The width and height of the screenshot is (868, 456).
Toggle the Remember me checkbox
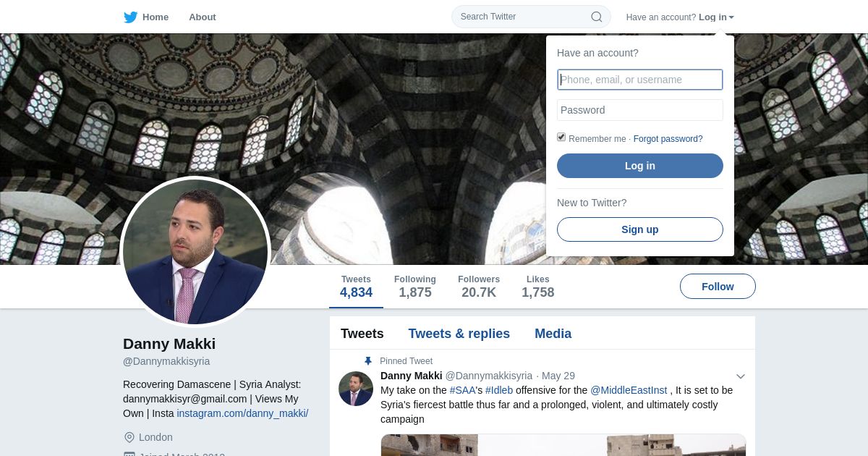pos(561,138)
